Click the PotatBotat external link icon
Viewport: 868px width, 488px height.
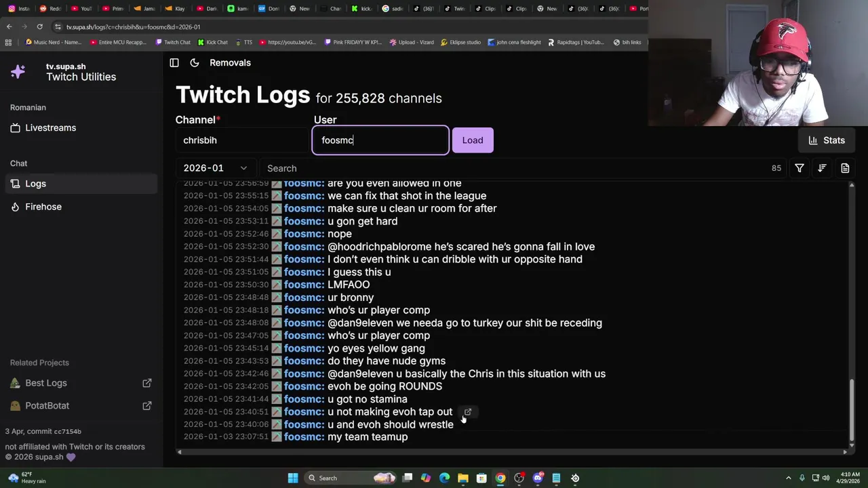coord(146,405)
